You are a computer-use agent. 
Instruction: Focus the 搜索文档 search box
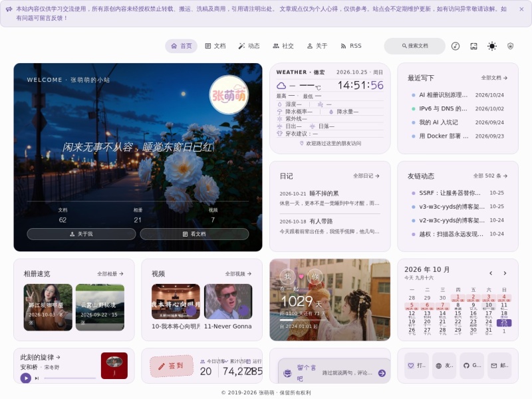click(414, 46)
